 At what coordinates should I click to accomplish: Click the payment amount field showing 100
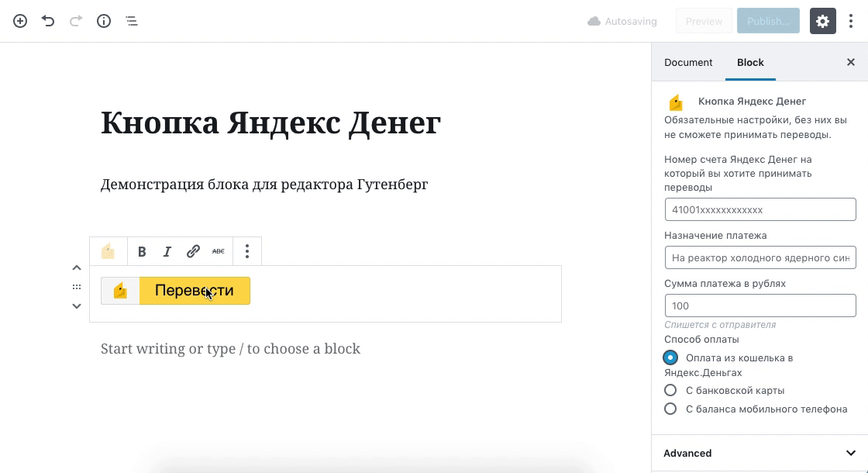point(760,305)
